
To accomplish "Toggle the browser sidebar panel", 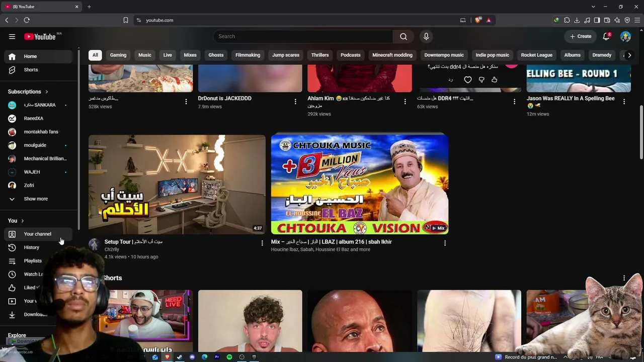I will (x=597, y=20).
